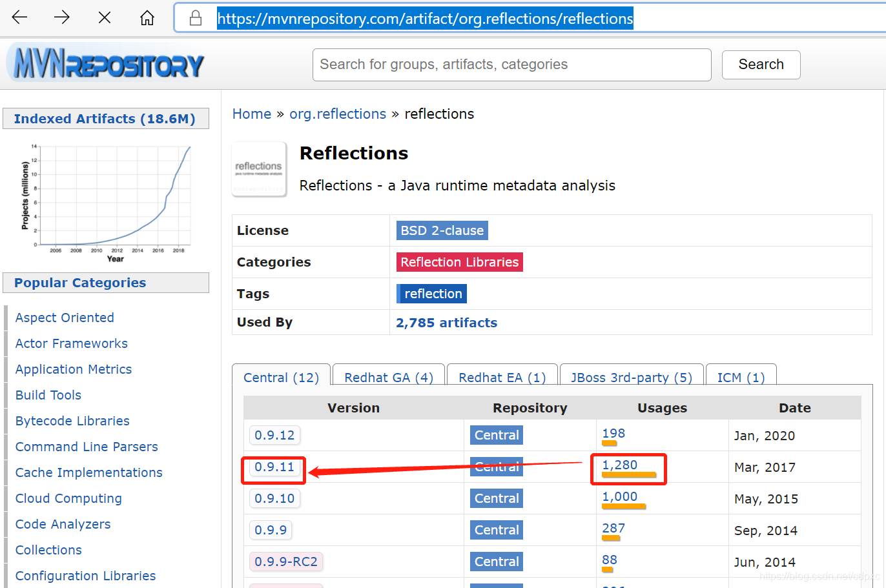The height and width of the screenshot is (588, 886).
Task: Open the Aspect Oriented category
Action: pyautogui.click(x=65, y=318)
